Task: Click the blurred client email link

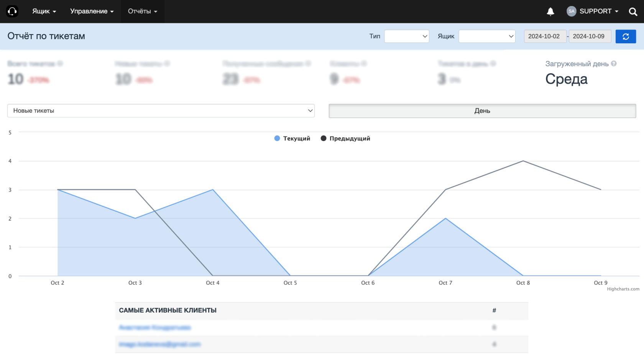Action: pyautogui.click(x=160, y=344)
